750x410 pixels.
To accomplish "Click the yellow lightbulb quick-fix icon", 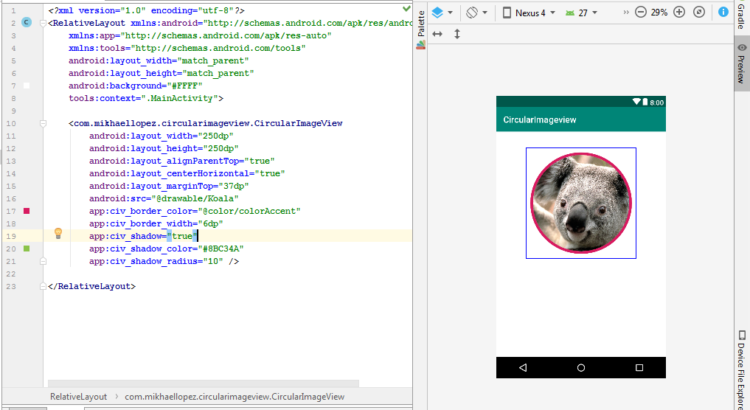I will pos(58,233).
